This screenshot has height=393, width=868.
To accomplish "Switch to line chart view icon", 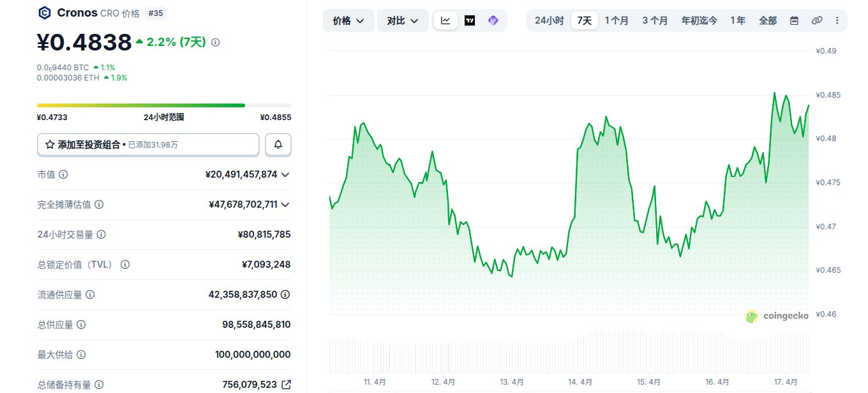I will tap(445, 20).
